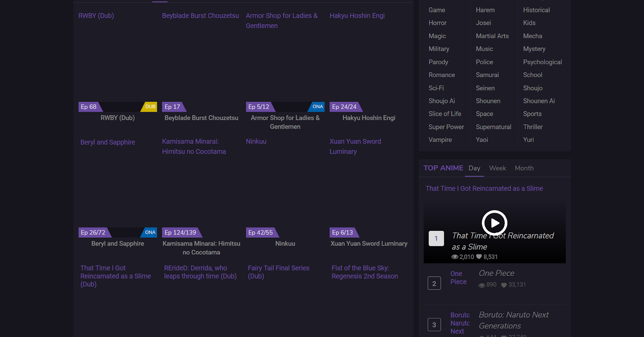This screenshot has height=337, width=644.
Task: Click the white Xuan Yuan Sword Luminary caption
Action: 369,244
